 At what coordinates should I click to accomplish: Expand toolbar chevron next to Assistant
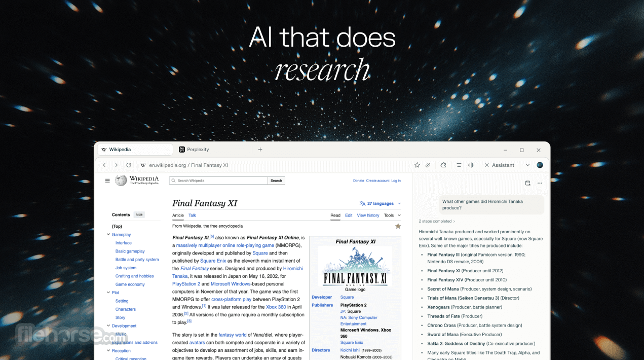coord(527,165)
